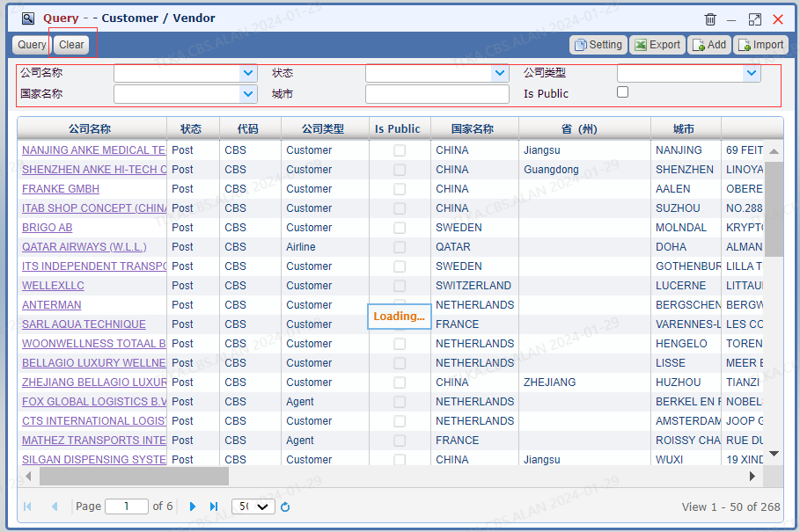Toggle Is Public checkbox for WELLEXLLC row

click(400, 286)
